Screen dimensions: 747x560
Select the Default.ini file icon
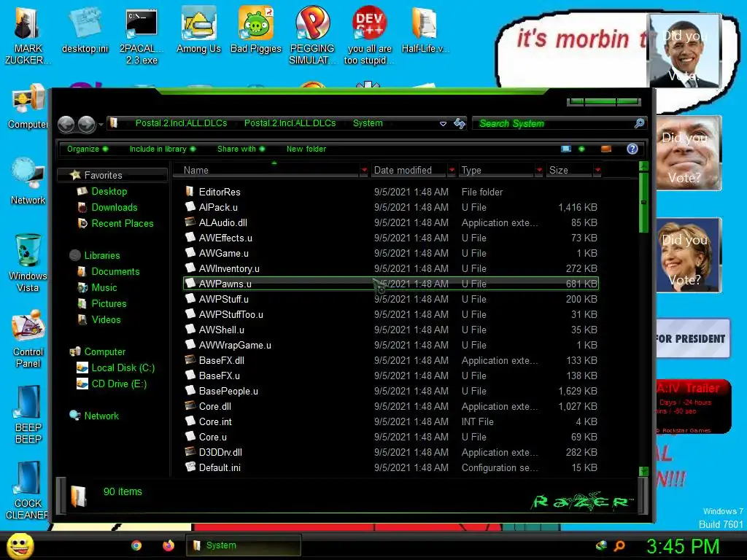tap(190, 467)
